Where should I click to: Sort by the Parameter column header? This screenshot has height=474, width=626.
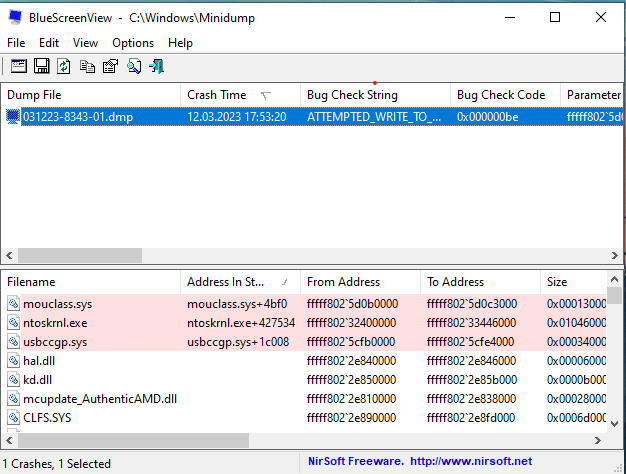click(x=592, y=95)
